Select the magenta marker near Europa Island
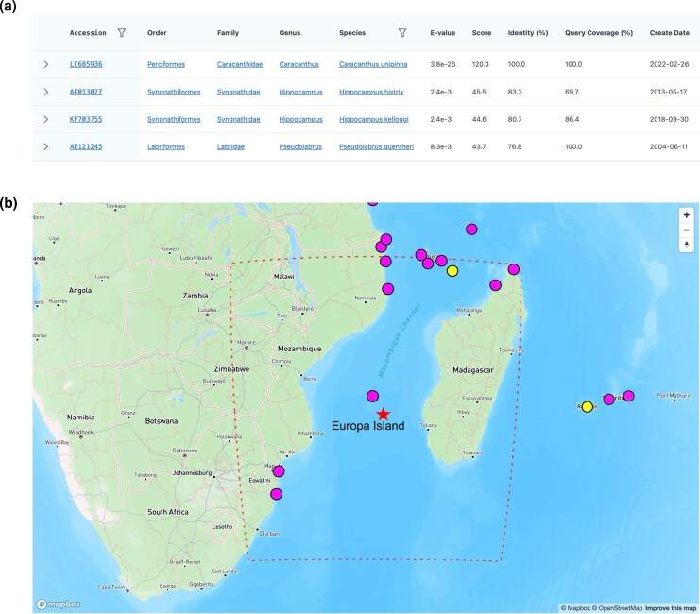 [372, 396]
